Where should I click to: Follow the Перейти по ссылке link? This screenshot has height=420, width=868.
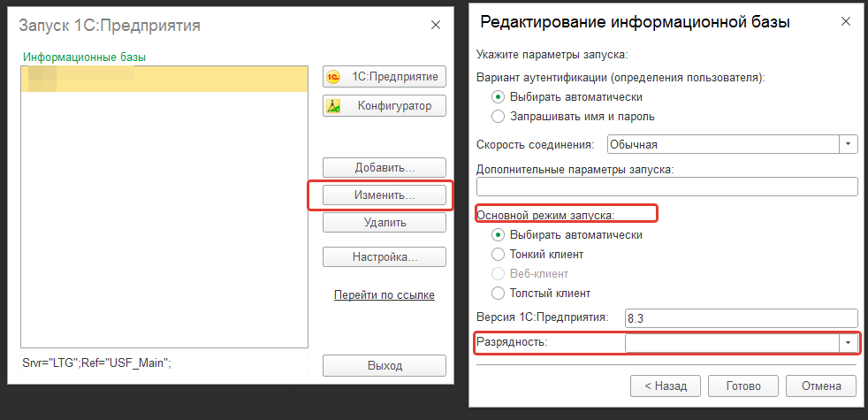385,295
